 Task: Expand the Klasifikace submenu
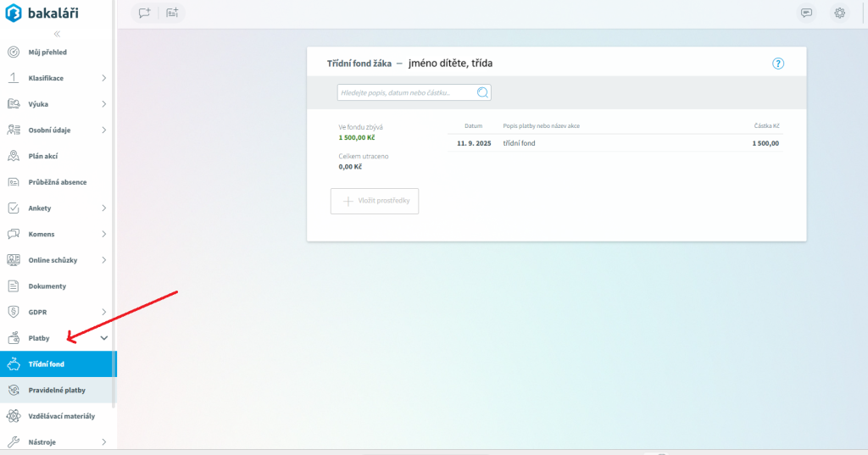tap(103, 78)
